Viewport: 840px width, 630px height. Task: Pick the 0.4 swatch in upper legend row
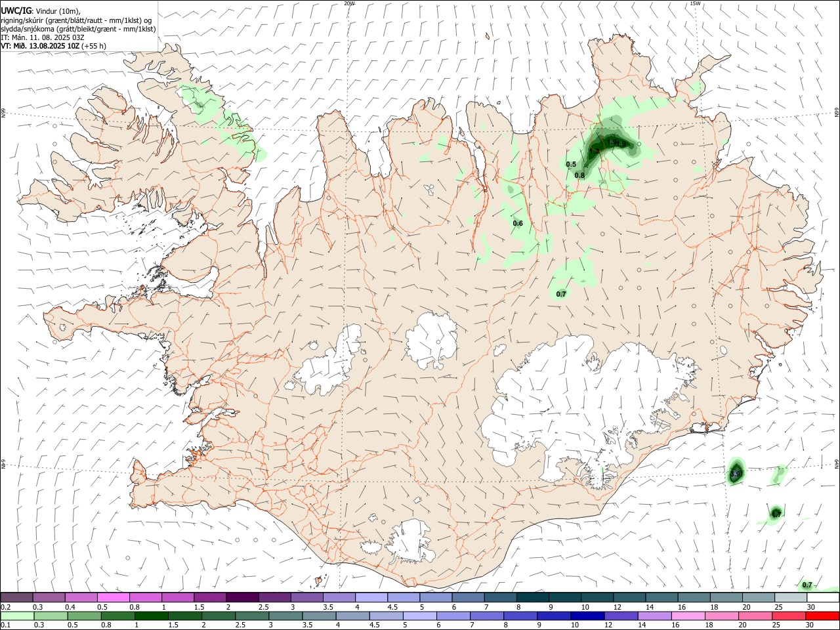pos(81,597)
